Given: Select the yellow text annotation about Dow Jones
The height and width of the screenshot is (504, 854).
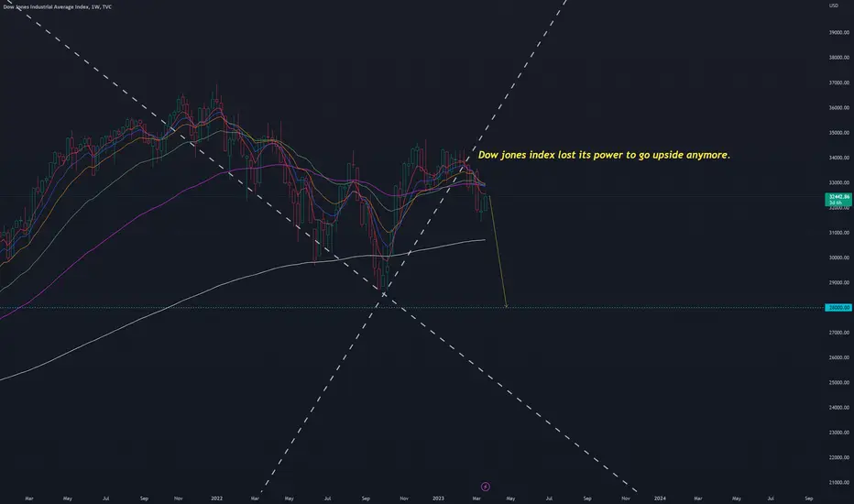Looking at the screenshot, I should 604,155.
